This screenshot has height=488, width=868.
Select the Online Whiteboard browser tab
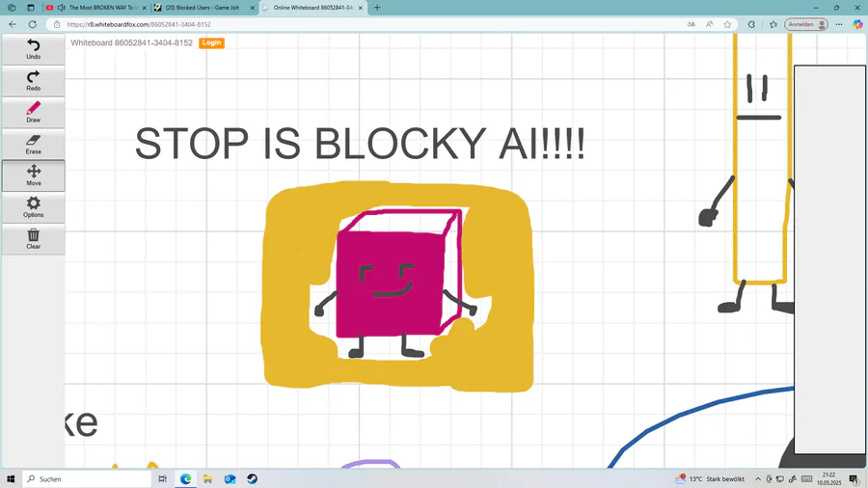click(312, 8)
